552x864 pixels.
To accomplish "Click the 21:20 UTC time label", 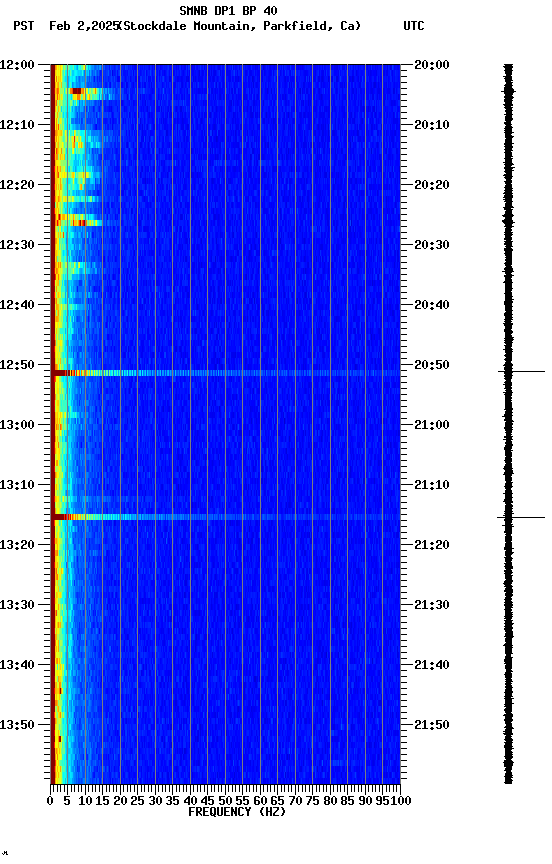I will click(432, 546).
